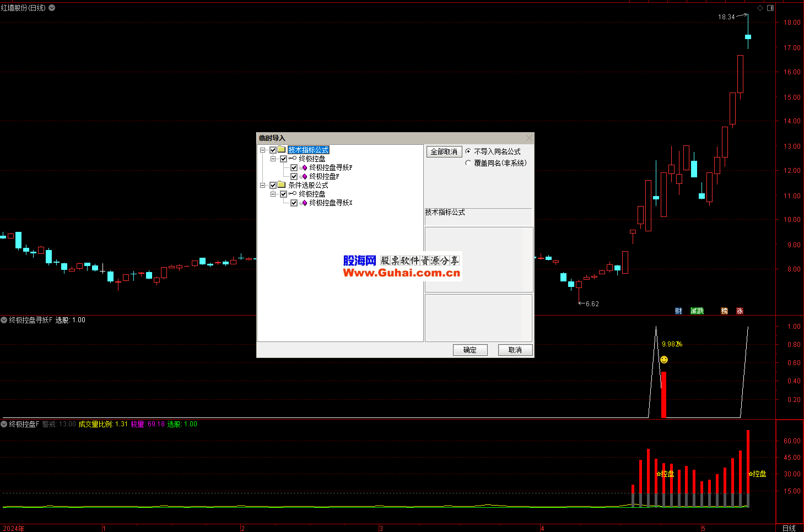Click the 69.18 magenta indicator value
Image resolution: width=804 pixels, height=532 pixels.
pos(156,424)
